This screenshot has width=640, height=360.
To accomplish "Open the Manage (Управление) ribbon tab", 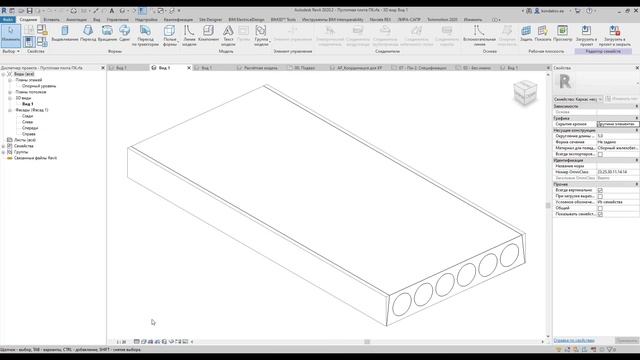I will point(118,20).
